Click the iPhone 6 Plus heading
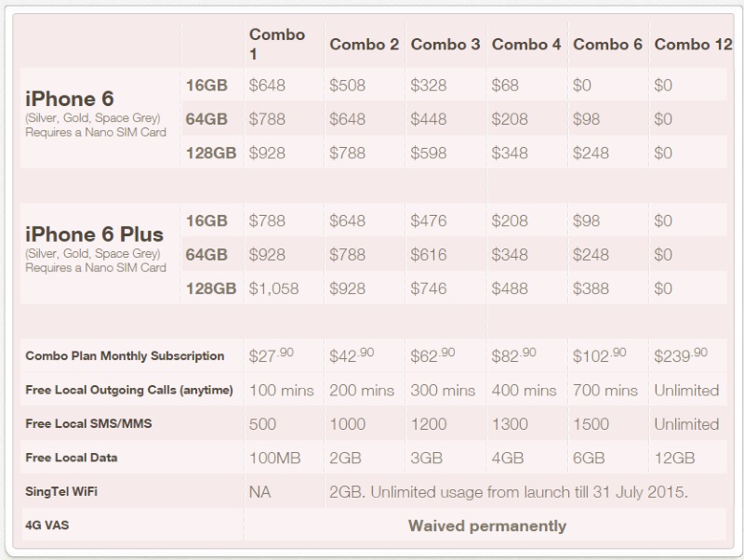This screenshot has width=744, height=560. pyautogui.click(x=94, y=234)
